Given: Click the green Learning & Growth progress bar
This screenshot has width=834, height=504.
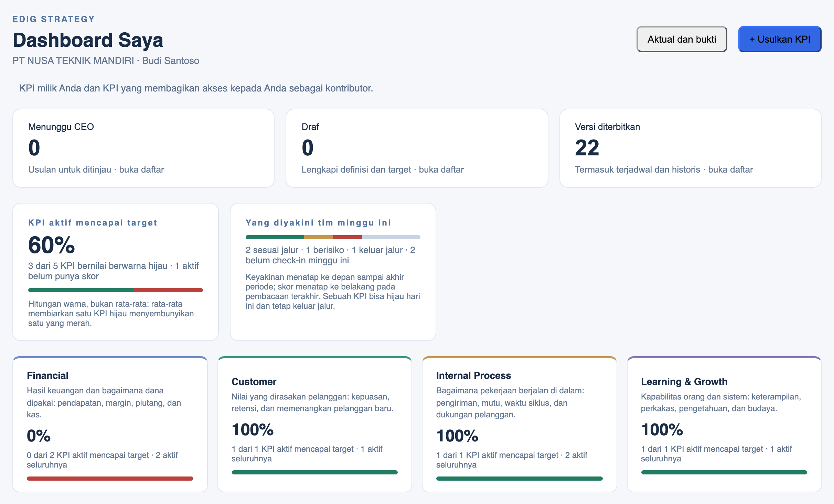Looking at the screenshot, I should [724, 472].
